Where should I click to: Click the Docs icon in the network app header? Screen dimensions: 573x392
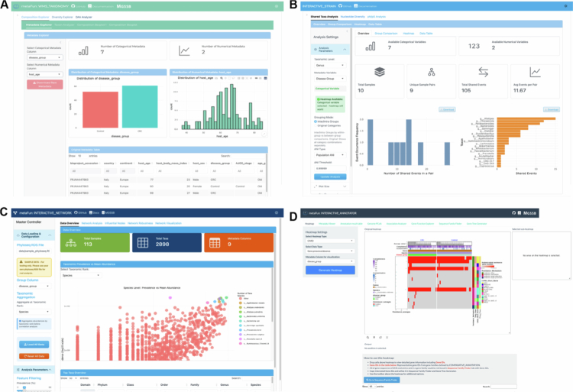[x=91, y=212]
